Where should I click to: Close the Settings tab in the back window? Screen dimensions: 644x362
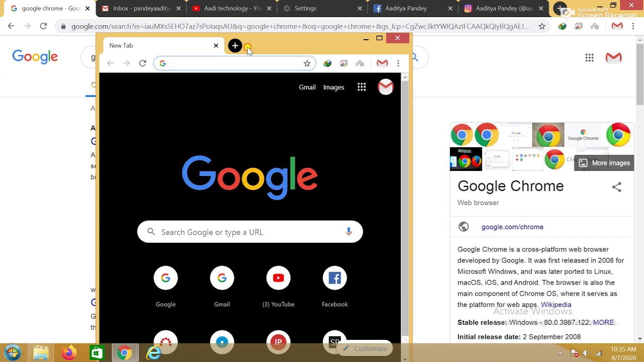pos(359,9)
